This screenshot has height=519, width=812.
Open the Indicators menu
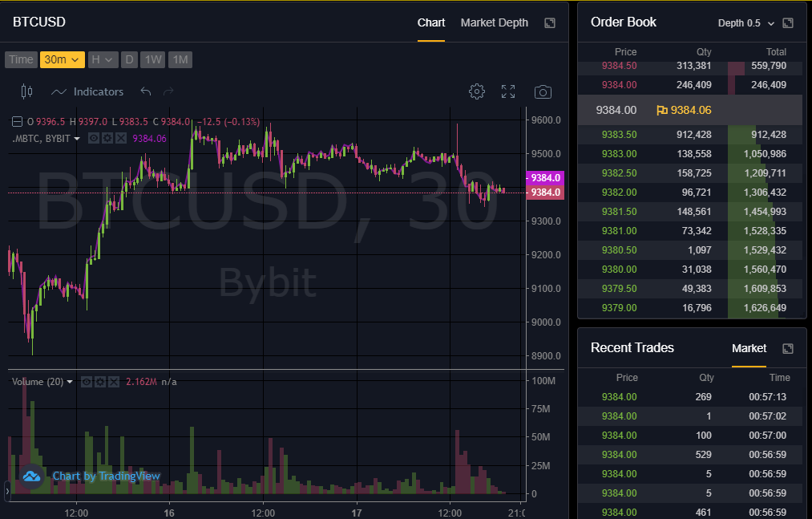[x=87, y=91]
